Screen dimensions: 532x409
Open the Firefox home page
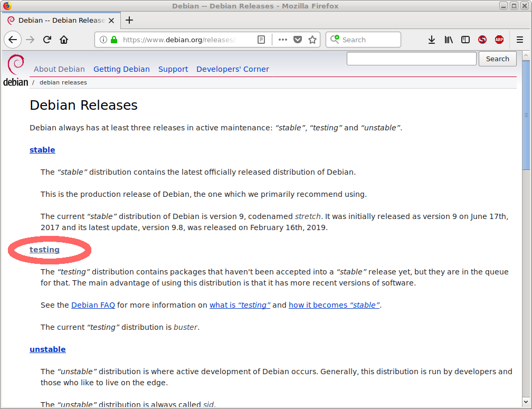[64, 40]
